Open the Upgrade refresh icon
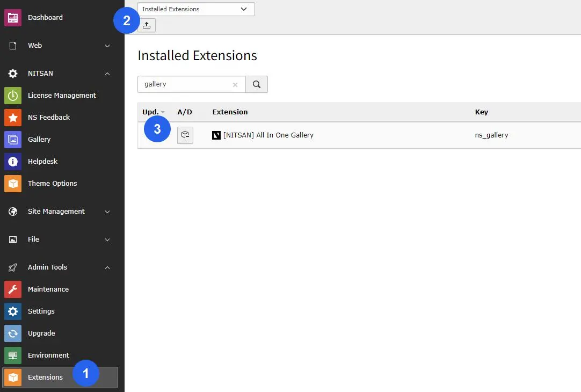581x392 pixels. [12, 333]
